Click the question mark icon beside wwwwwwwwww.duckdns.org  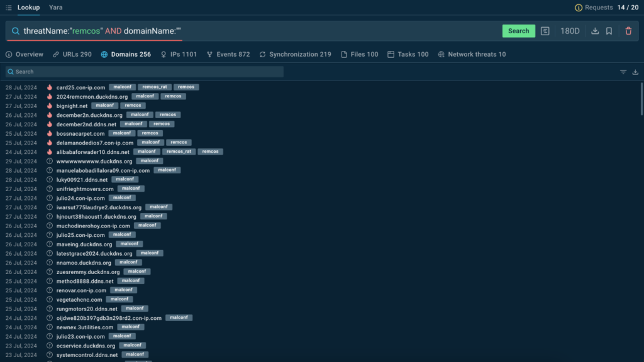click(x=50, y=161)
